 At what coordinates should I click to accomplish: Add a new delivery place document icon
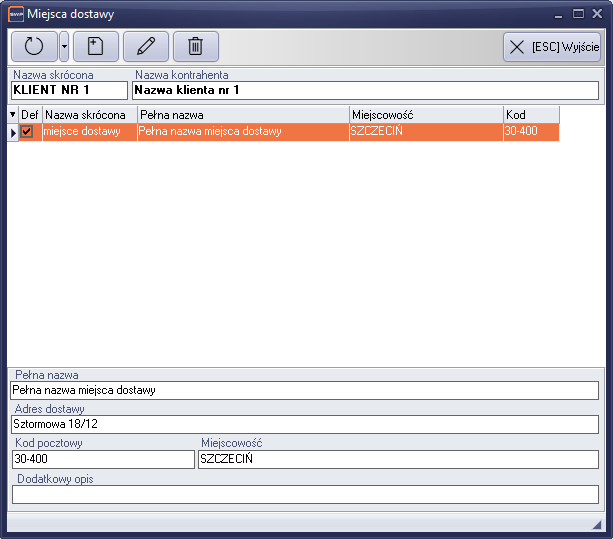point(96,46)
